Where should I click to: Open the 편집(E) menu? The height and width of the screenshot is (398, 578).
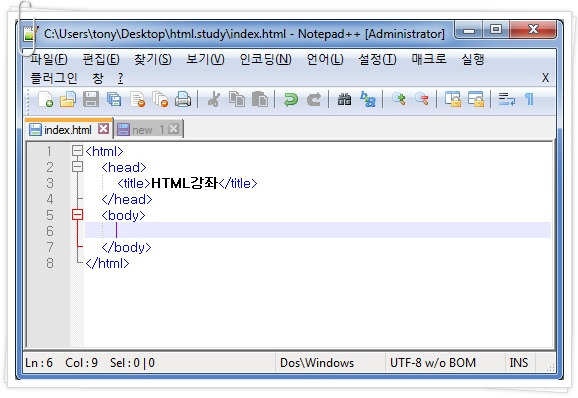[101, 59]
